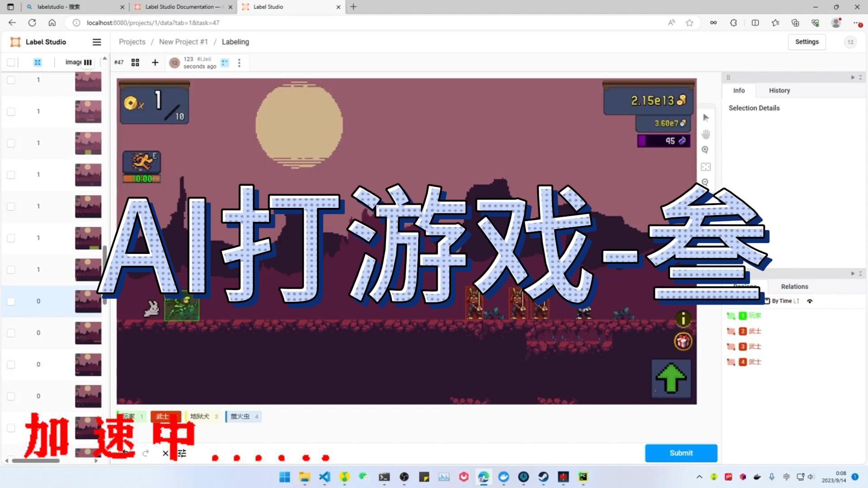Tick checkbox of the sixth task row
This screenshot has width=868, height=488.
[11, 238]
